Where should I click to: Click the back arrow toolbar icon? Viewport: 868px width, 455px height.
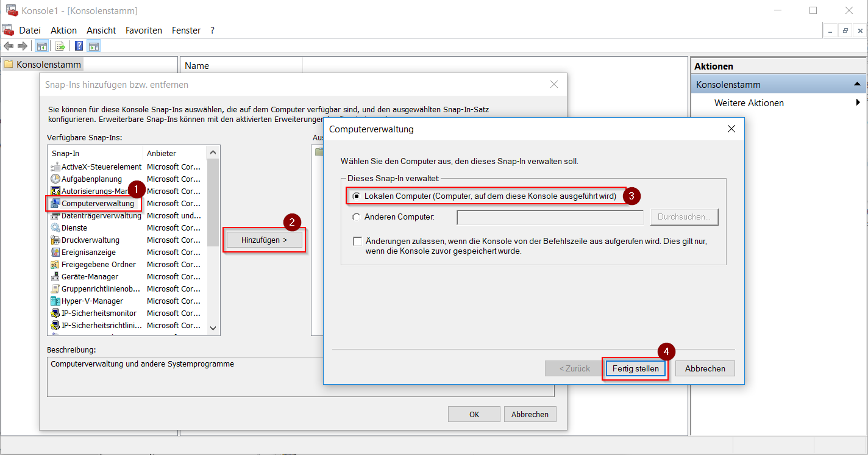pos(9,46)
